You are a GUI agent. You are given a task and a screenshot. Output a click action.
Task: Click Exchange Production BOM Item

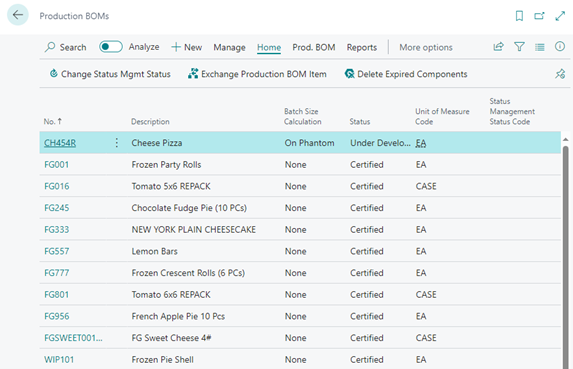coord(257,74)
